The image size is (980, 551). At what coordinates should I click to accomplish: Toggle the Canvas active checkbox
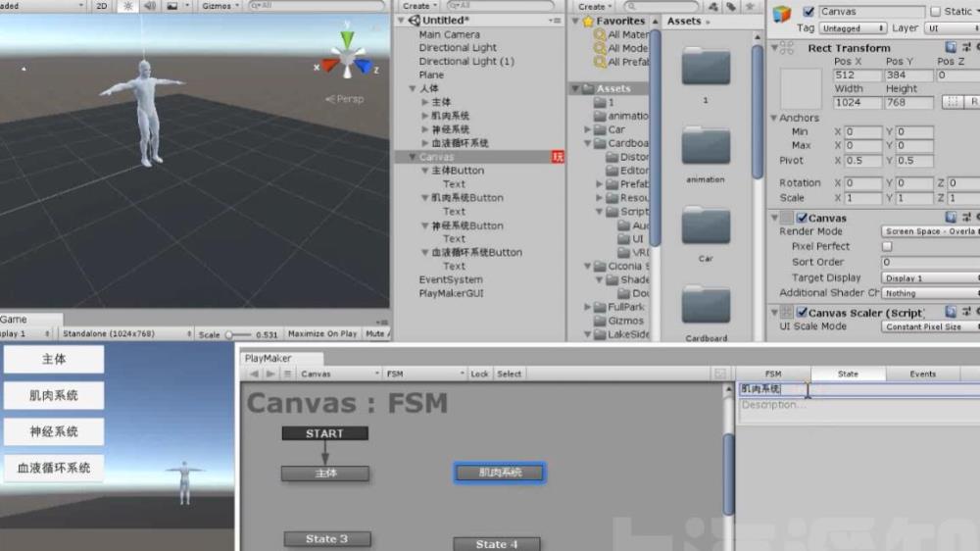click(x=808, y=12)
